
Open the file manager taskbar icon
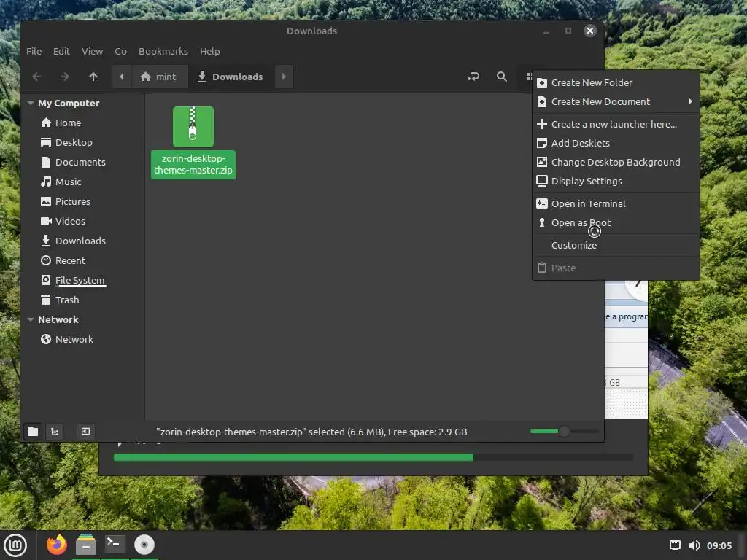point(86,545)
